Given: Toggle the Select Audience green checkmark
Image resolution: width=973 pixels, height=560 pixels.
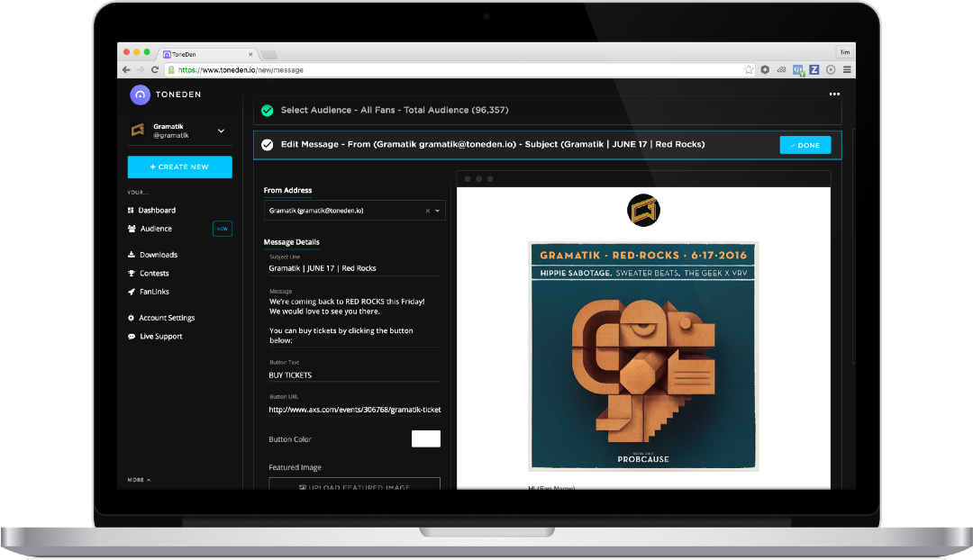Looking at the screenshot, I should [x=268, y=111].
